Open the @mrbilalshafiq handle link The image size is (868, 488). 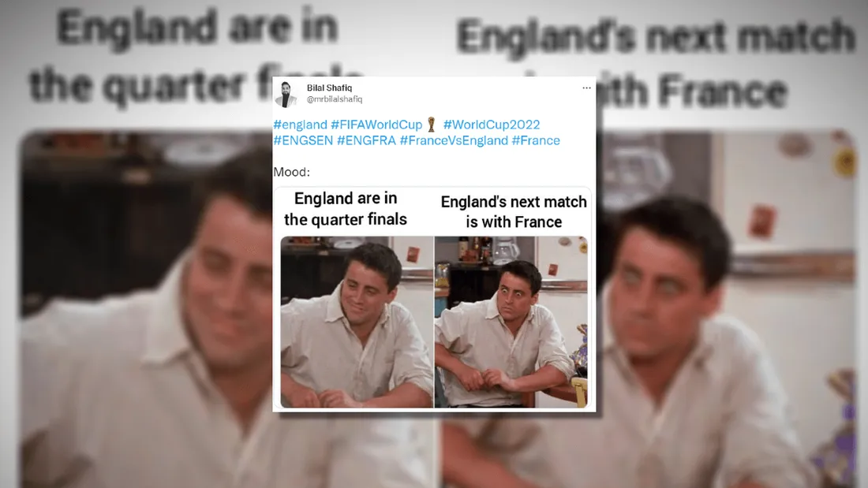click(x=335, y=99)
